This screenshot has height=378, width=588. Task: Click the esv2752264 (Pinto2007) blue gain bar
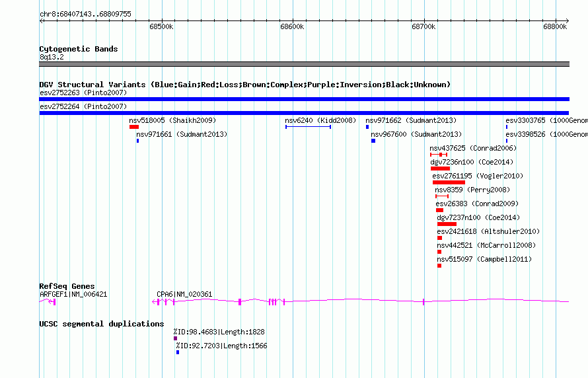pos(304,113)
